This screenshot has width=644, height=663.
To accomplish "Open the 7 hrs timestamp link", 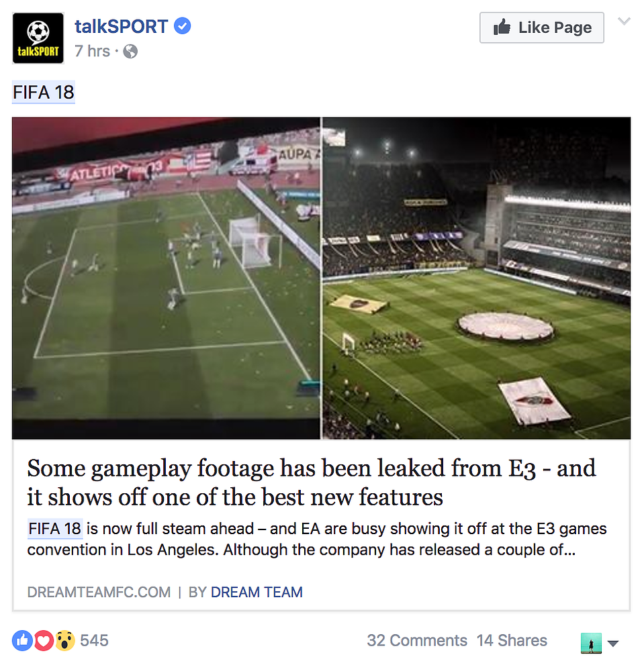I will [92, 51].
